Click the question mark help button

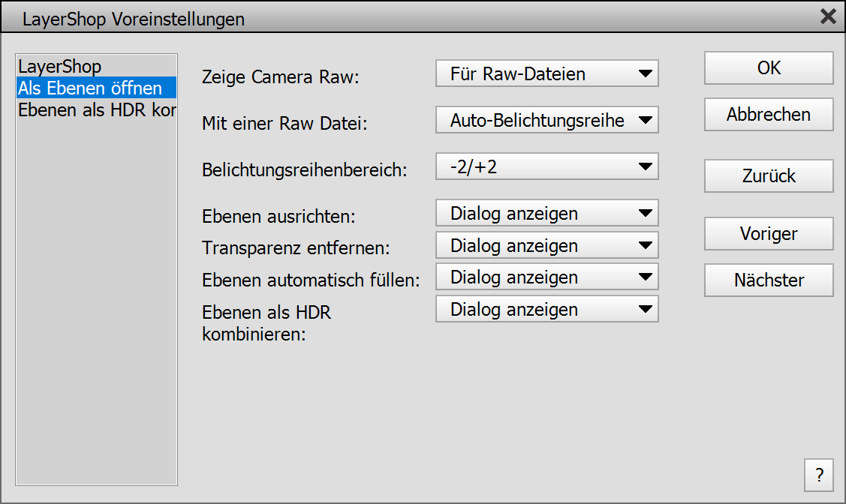tap(819, 474)
